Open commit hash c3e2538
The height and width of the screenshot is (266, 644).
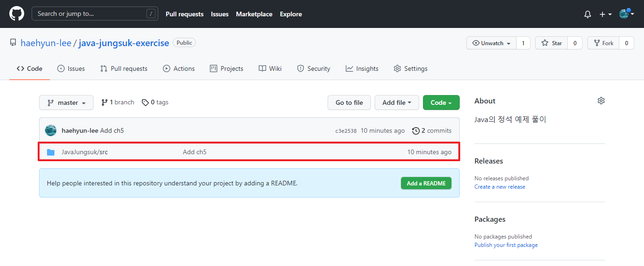[346, 131]
